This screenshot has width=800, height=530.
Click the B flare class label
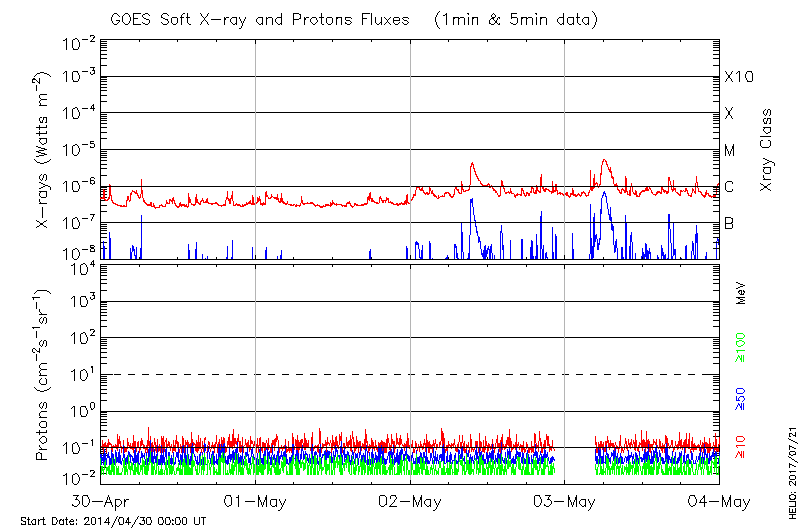click(729, 223)
